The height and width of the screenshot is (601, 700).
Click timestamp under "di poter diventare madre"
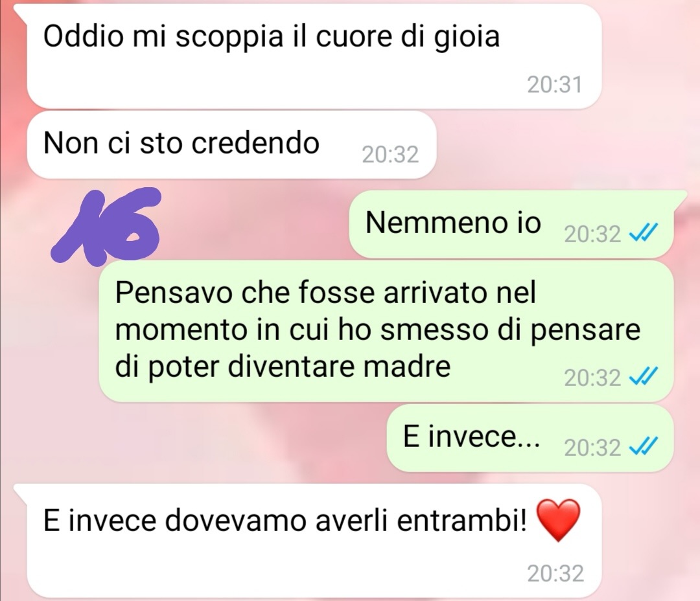pos(592,378)
